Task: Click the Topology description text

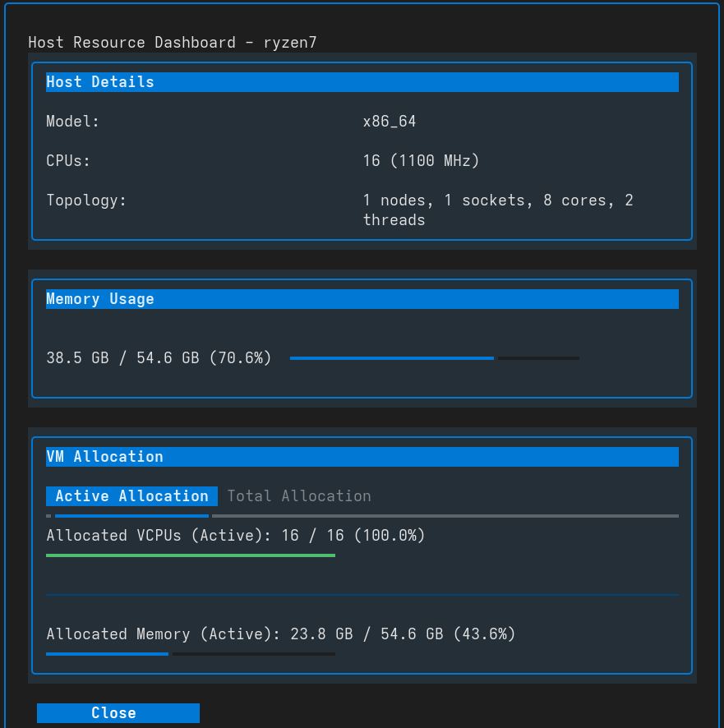Action: tap(498, 210)
